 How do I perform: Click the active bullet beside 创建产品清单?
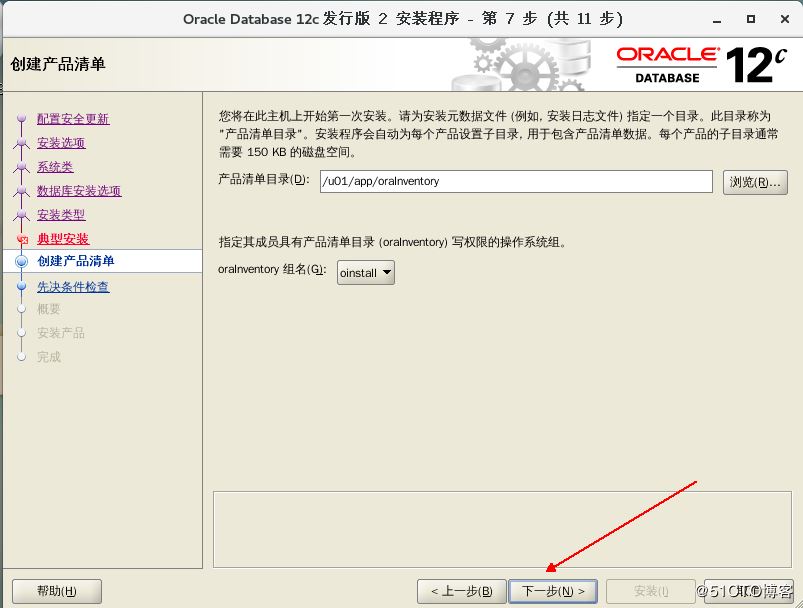[22, 261]
